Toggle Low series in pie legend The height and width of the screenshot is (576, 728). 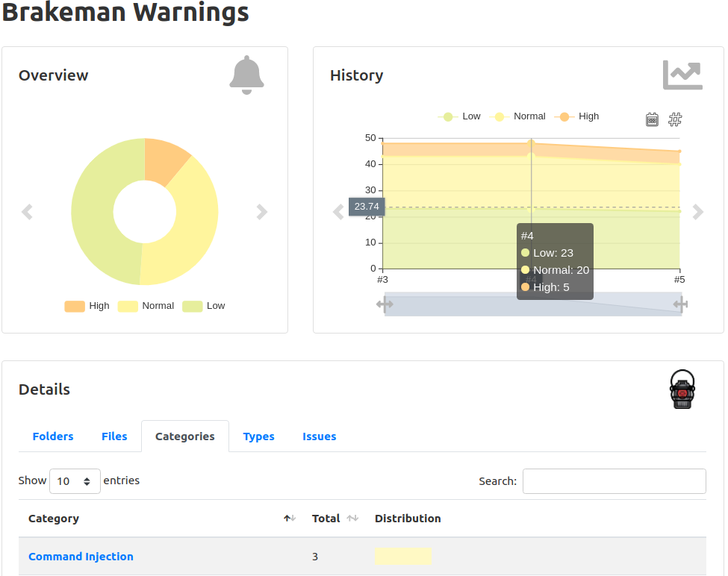click(203, 306)
